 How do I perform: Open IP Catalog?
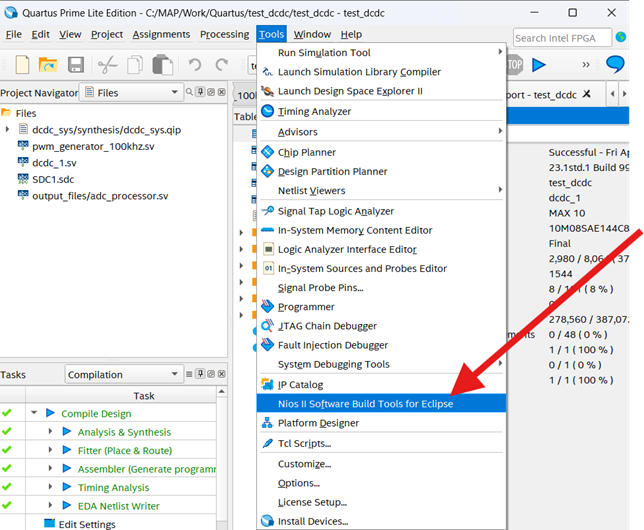coord(382,385)
